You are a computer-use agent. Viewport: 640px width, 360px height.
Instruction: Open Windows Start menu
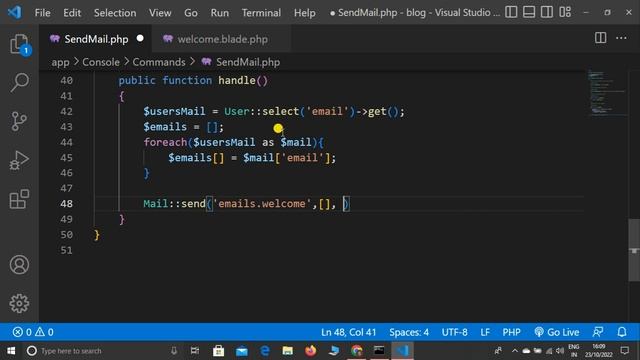11,351
